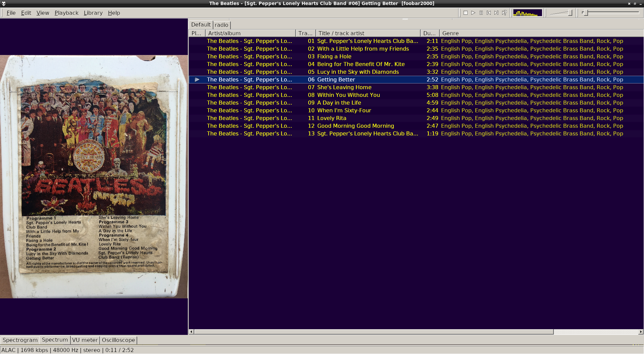Open the VU meter tab

[x=85, y=340]
